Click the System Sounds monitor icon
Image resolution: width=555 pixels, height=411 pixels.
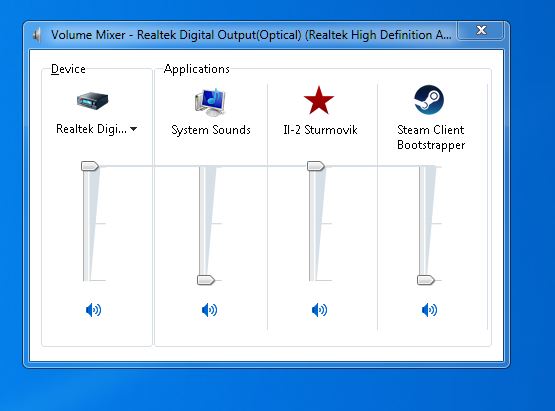click(210, 102)
